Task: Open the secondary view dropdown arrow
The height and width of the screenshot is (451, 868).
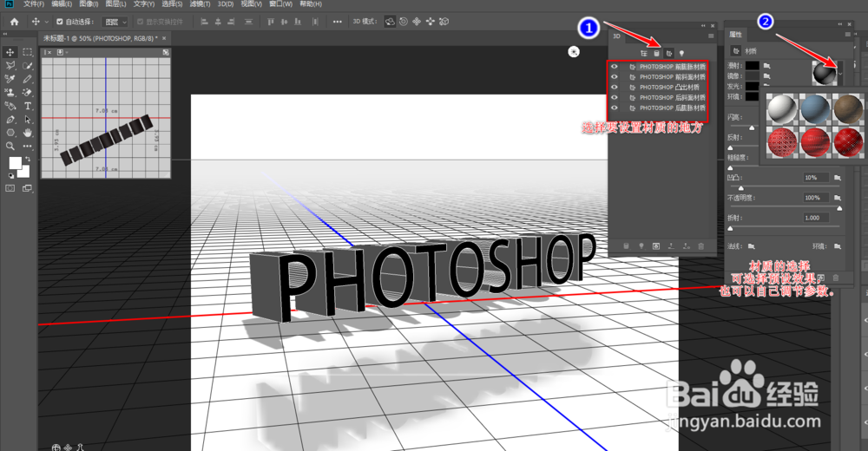Action: (67, 52)
